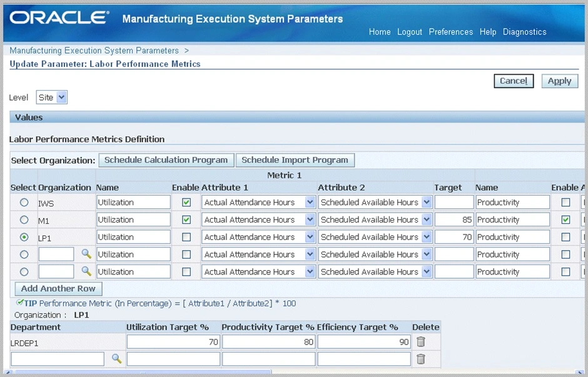
Task: Toggle Utilization Enable checkbox for LP1
Action: (186, 238)
